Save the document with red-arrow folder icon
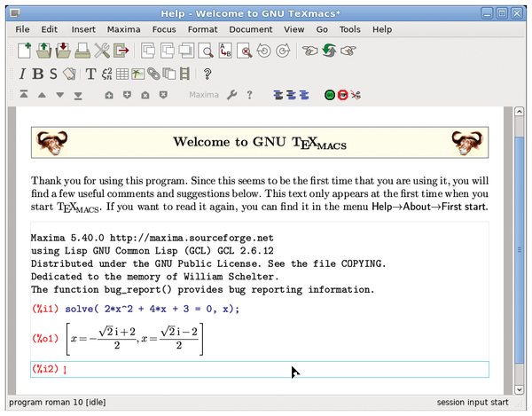The image size is (532, 416). point(63,51)
